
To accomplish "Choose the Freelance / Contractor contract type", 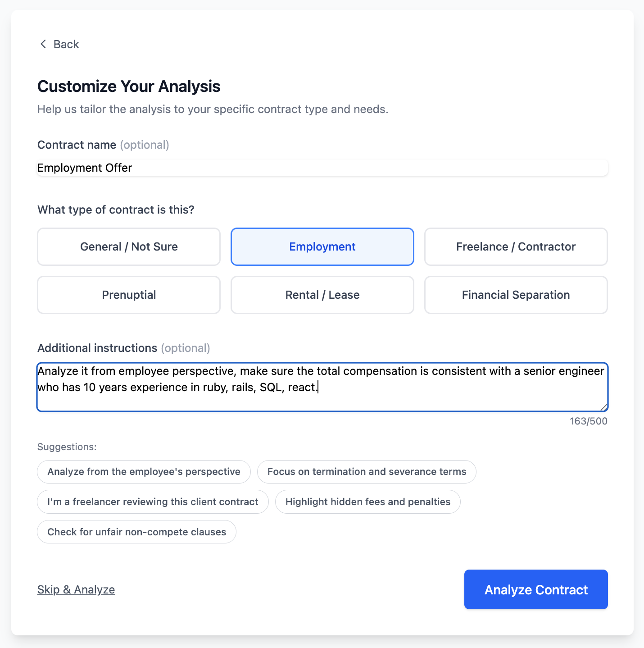I will pos(516,246).
